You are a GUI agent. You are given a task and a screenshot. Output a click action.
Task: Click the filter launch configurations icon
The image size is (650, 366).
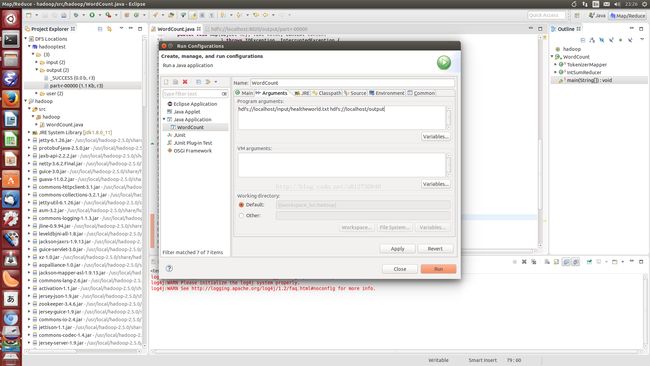pyautogui.click(x=208, y=82)
